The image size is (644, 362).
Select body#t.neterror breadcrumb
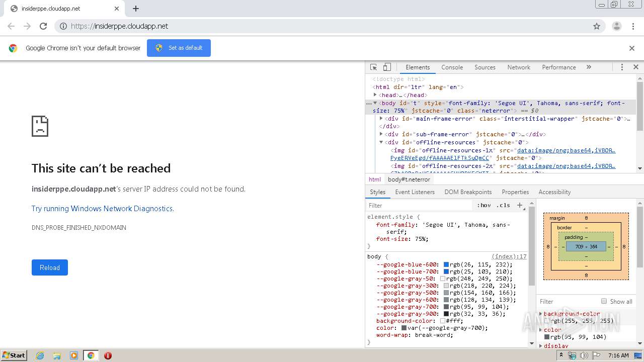coord(409,179)
